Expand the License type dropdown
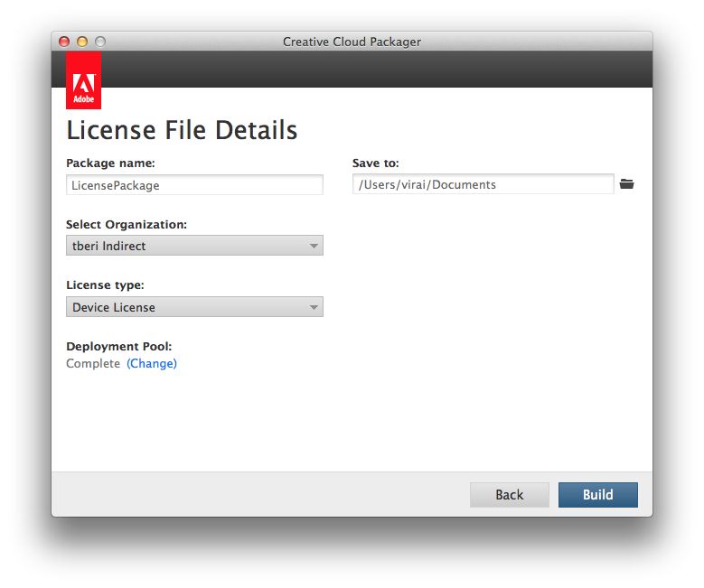The image size is (704, 588). pos(194,307)
